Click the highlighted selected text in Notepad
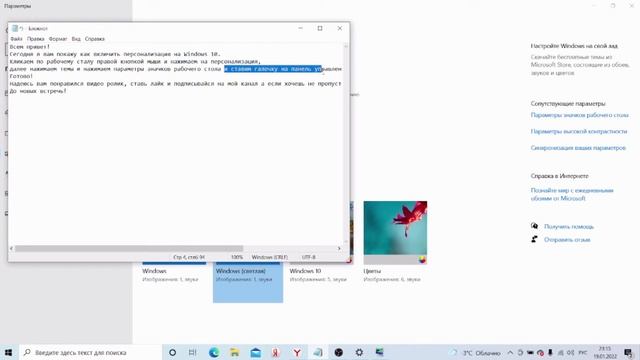 [x=273, y=69]
